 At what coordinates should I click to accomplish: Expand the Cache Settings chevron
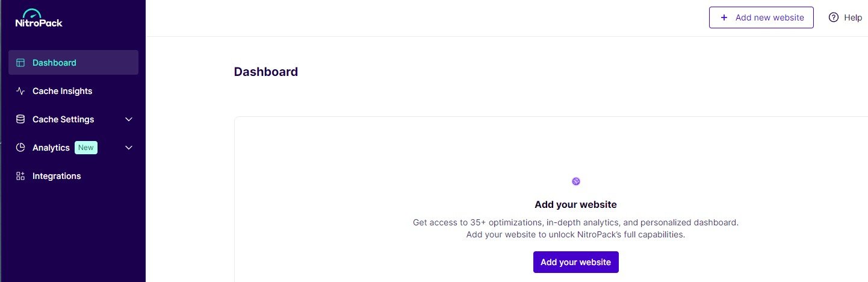point(129,119)
